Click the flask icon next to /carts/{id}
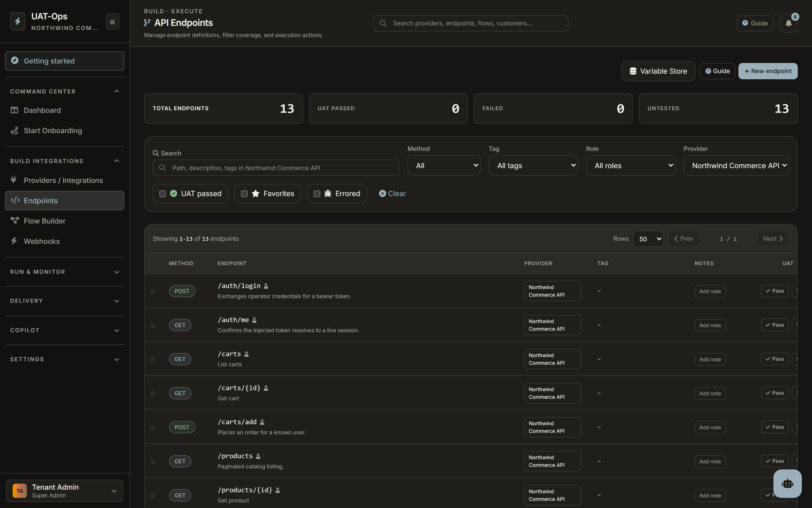 266,388
